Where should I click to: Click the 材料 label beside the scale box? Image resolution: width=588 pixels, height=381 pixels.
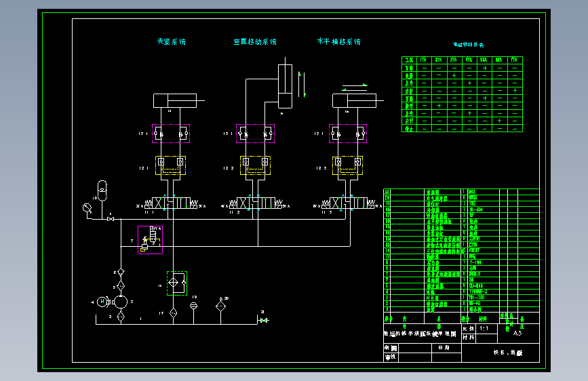469,338
